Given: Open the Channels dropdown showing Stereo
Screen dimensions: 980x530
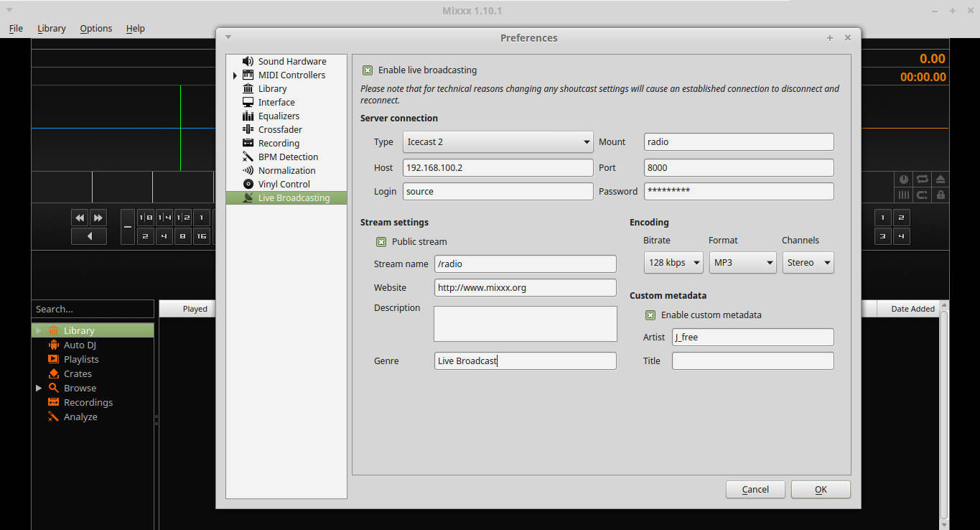Looking at the screenshot, I should coord(808,263).
